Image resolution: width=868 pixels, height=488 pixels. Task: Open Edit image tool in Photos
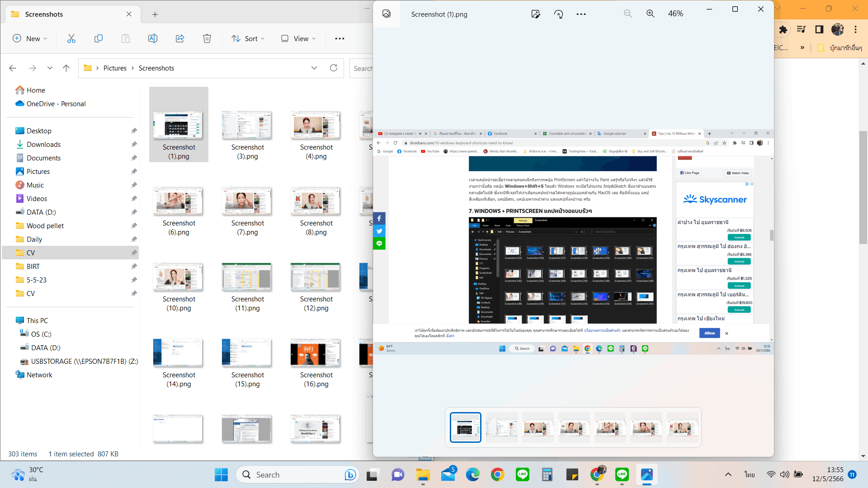pos(536,14)
